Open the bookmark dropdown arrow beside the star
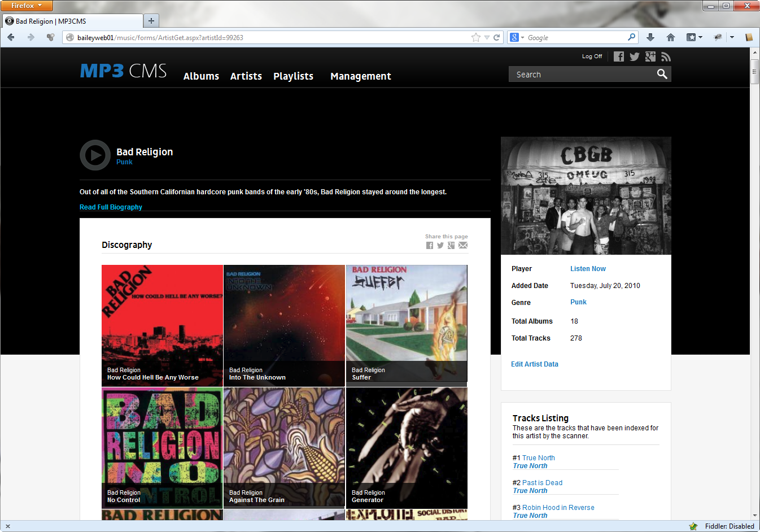The image size is (760, 532). coord(486,37)
